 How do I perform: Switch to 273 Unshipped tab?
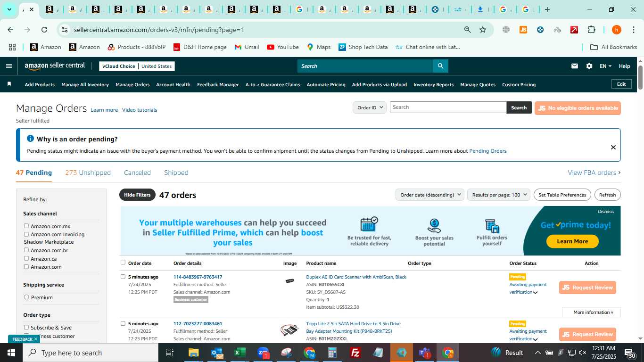pos(88,173)
